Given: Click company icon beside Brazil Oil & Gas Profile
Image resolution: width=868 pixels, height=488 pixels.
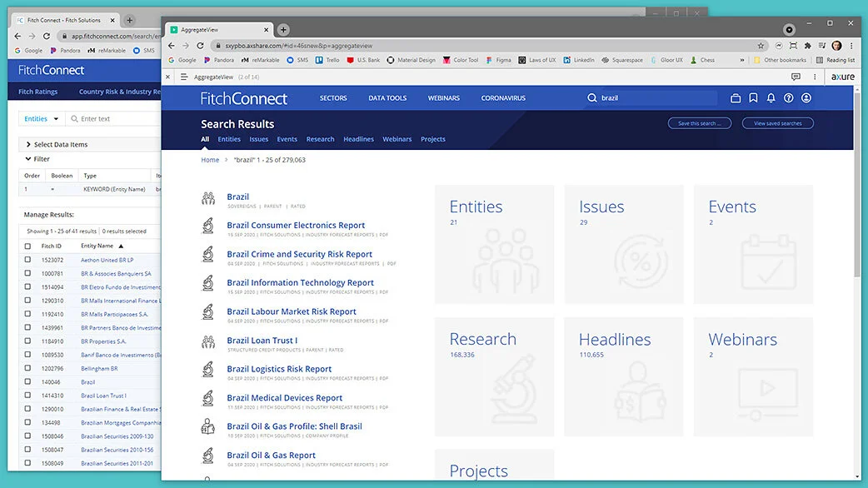Looking at the screenshot, I should click(x=207, y=426).
